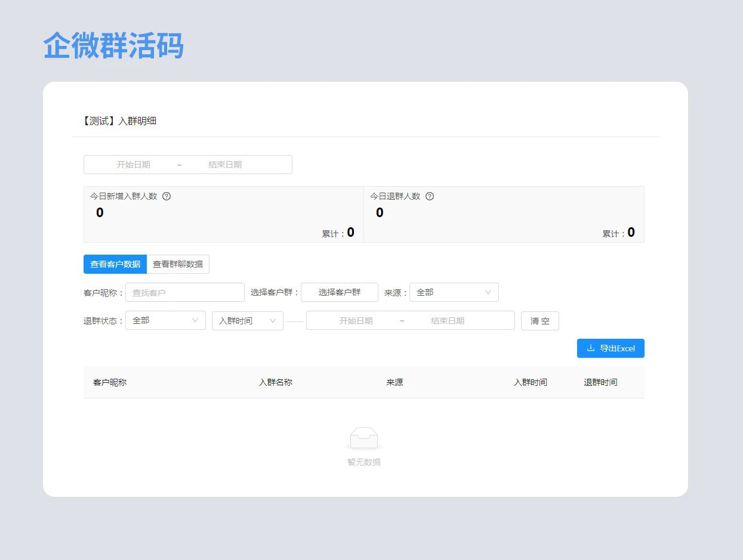Click the empty-data inbox icon

[364, 438]
